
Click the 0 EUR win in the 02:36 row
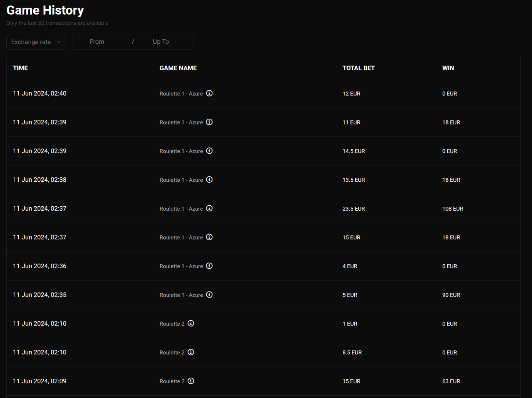pyautogui.click(x=450, y=266)
